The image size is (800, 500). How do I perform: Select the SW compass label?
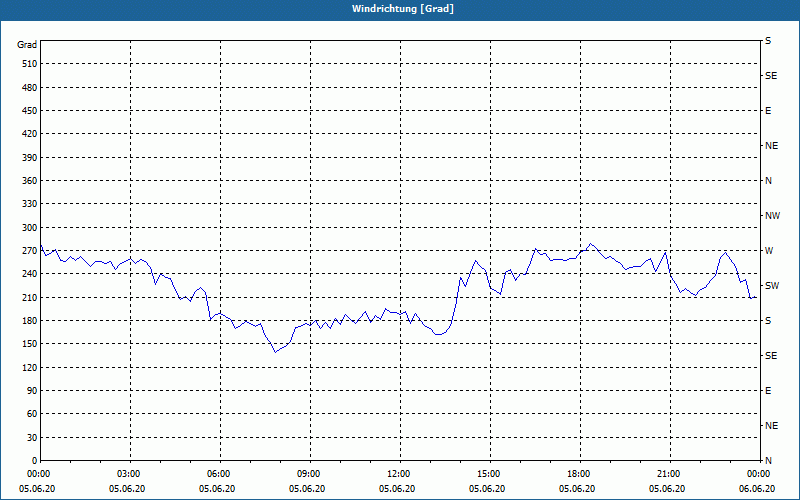[772, 286]
